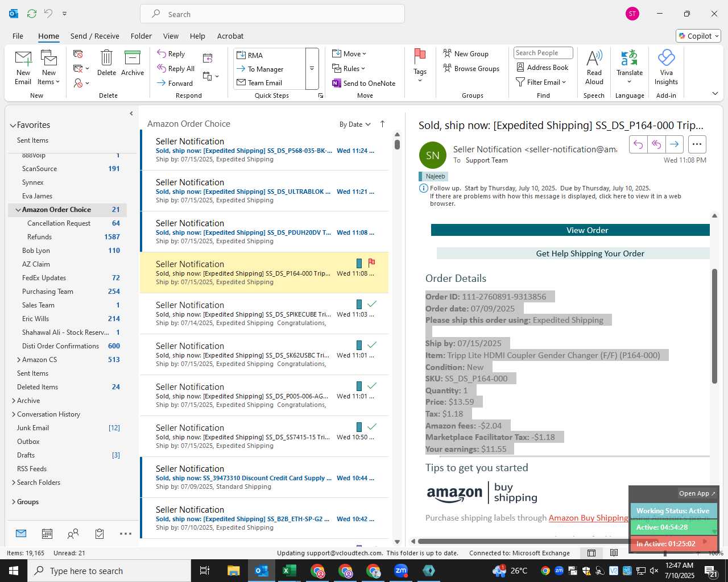Toggle completed checkmark on SK62USBC email

click(372, 345)
